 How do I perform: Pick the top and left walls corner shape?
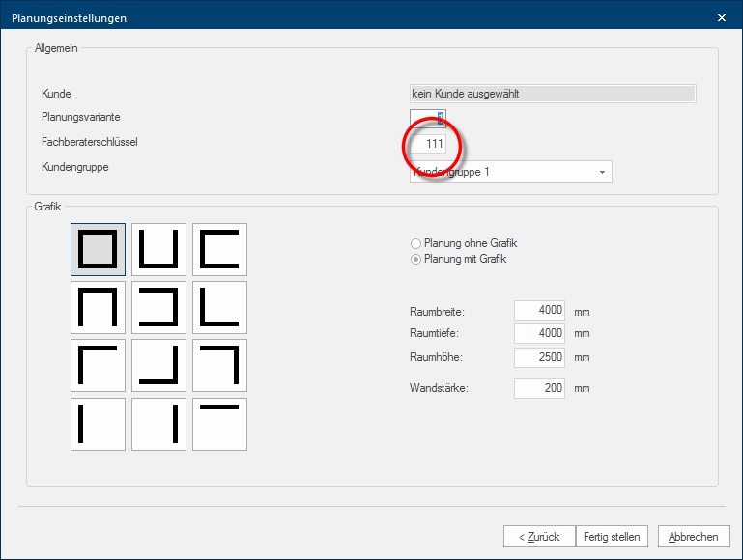point(98,366)
